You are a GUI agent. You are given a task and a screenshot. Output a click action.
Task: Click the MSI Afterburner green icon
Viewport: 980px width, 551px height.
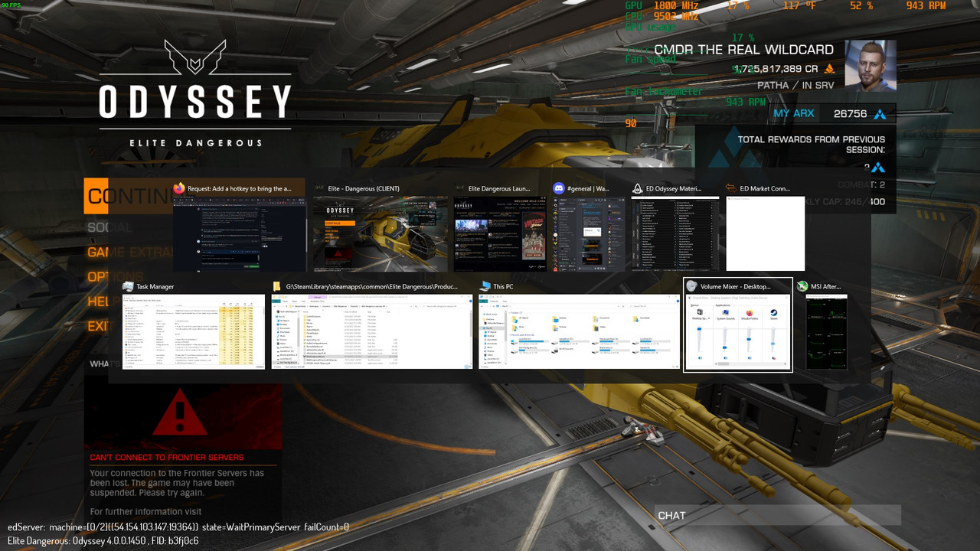click(802, 286)
